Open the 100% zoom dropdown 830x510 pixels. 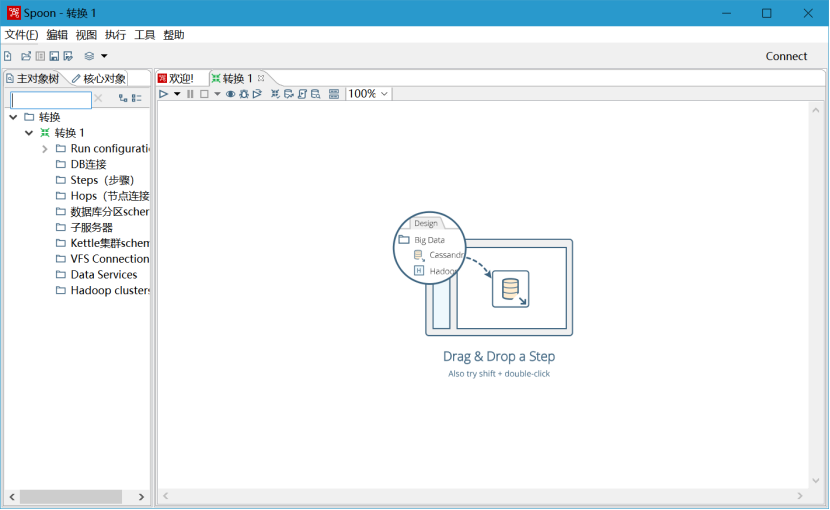(368, 94)
